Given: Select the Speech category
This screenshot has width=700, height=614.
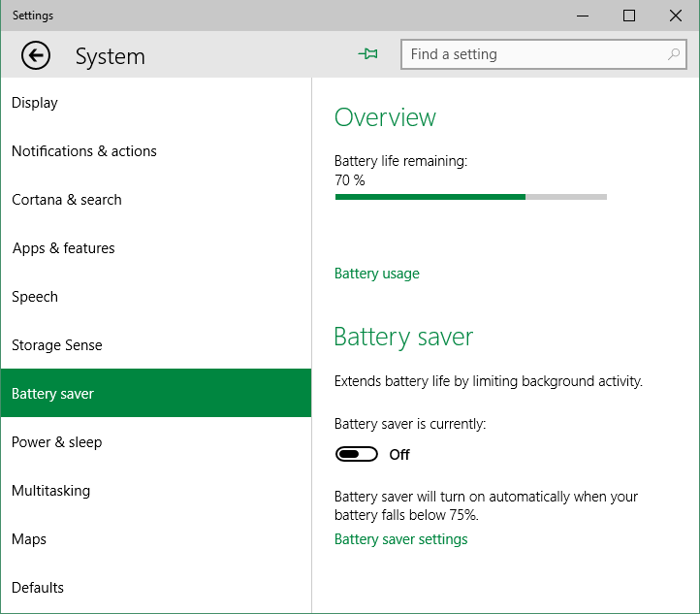Looking at the screenshot, I should (35, 297).
